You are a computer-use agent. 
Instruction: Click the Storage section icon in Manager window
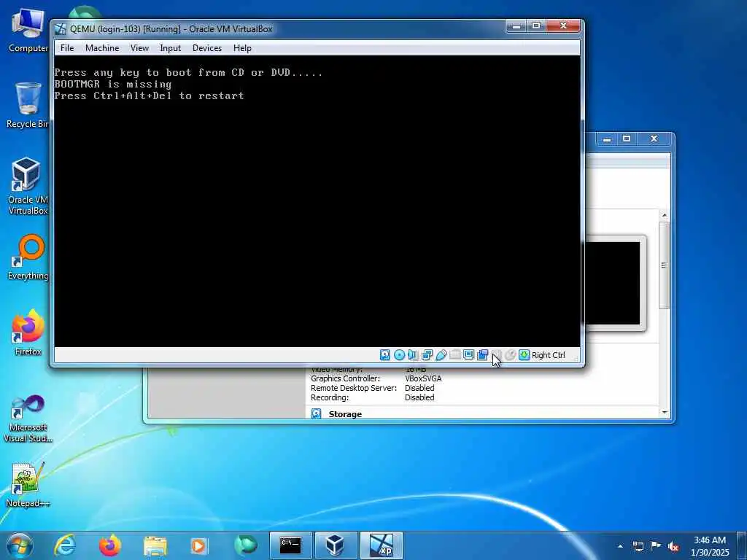(x=317, y=414)
